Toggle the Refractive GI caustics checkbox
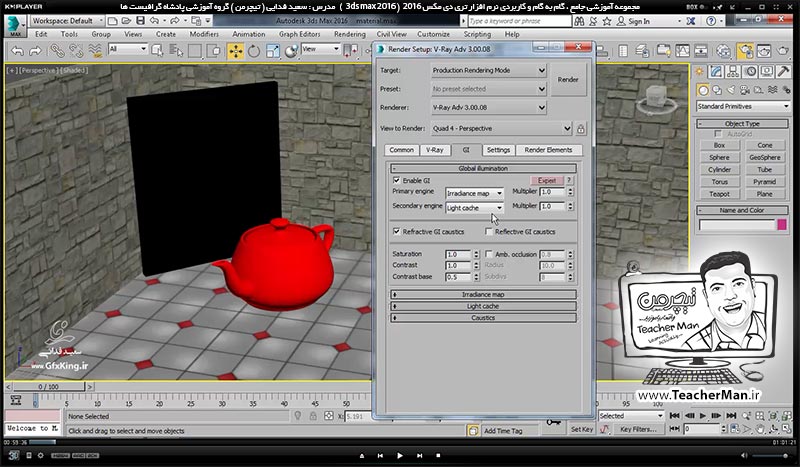The image size is (800, 467). pos(396,231)
